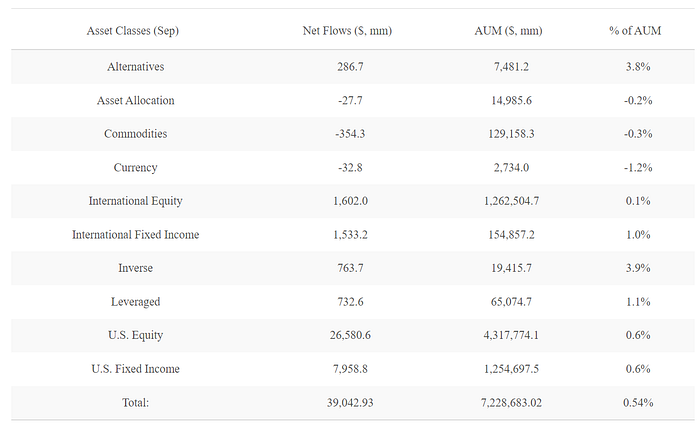Click the Commodities row label
700x426 pixels.
click(136, 134)
